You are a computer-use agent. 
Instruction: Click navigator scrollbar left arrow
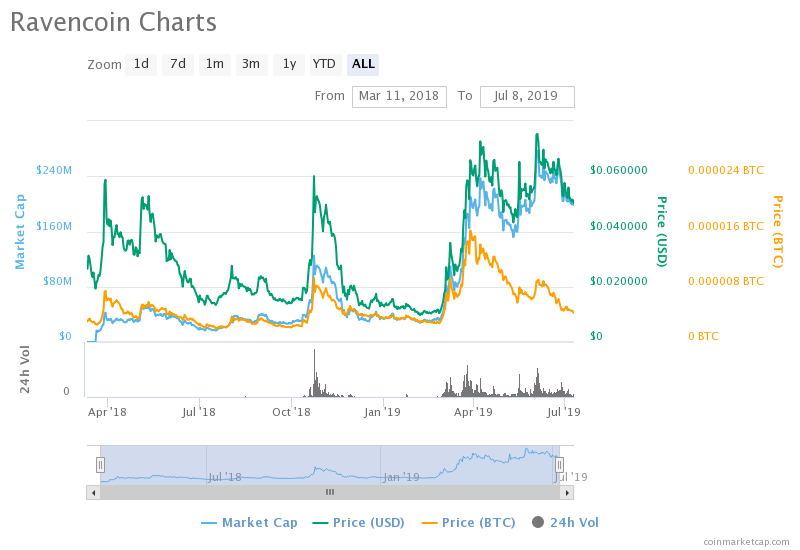93,492
